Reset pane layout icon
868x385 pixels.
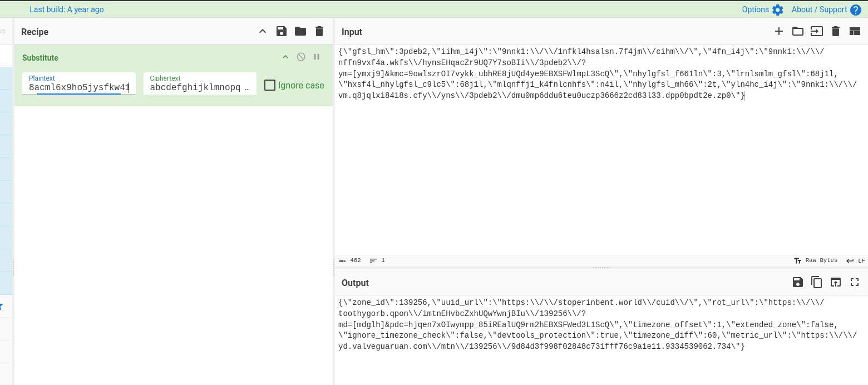click(x=855, y=32)
